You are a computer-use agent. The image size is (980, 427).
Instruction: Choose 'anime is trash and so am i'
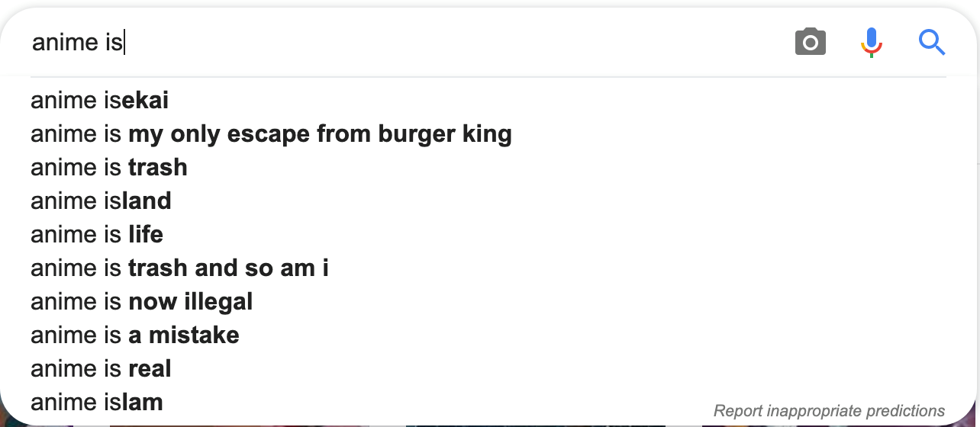[488, 268]
